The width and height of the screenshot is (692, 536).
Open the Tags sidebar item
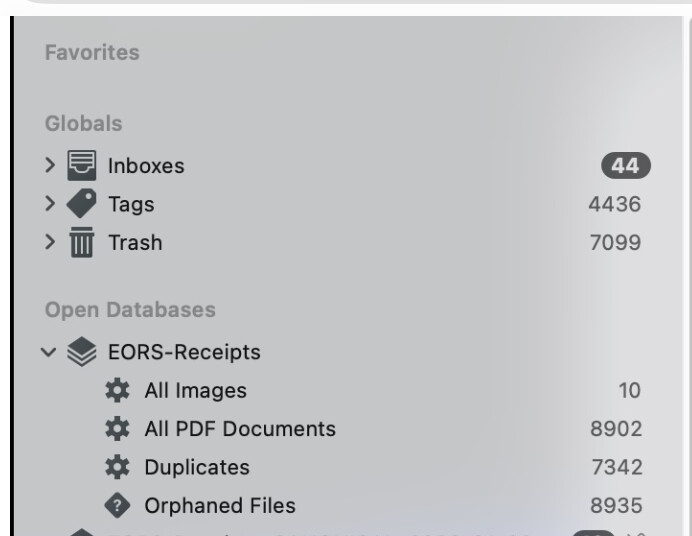click(131, 204)
